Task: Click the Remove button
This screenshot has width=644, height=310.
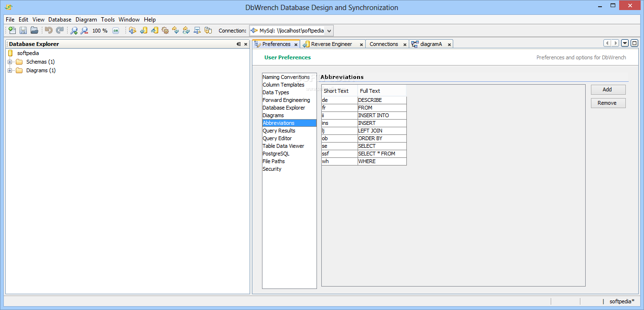Action: click(607, 103)
